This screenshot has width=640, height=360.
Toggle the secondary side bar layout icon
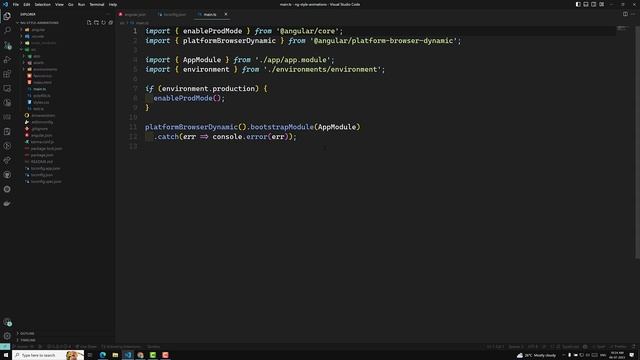pos(593,4)
